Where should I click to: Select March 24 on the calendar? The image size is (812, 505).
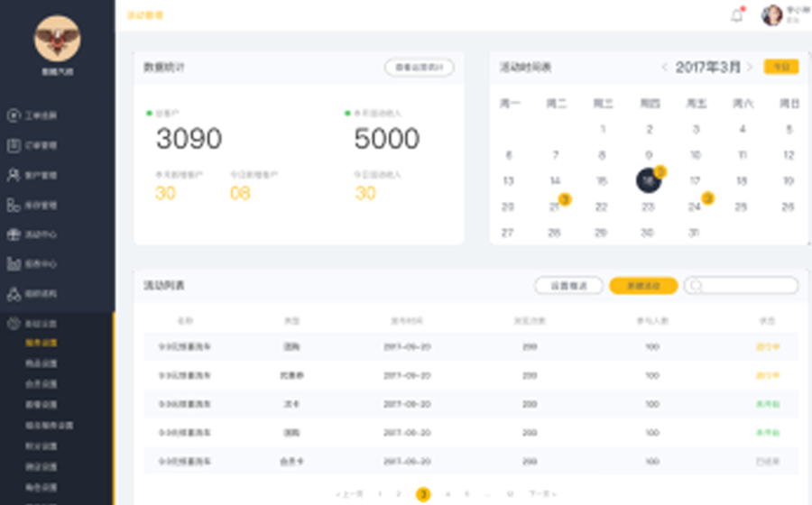(x=695, y=207)
